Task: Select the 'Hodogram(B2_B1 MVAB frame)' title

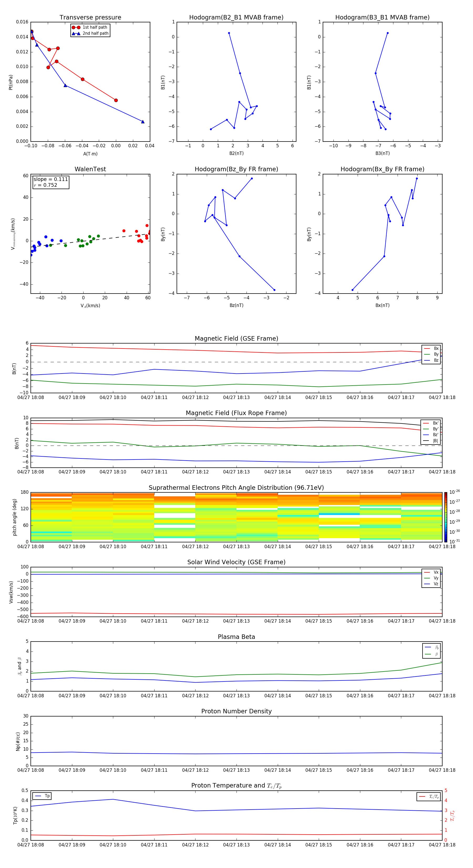Action: point(236,18)
